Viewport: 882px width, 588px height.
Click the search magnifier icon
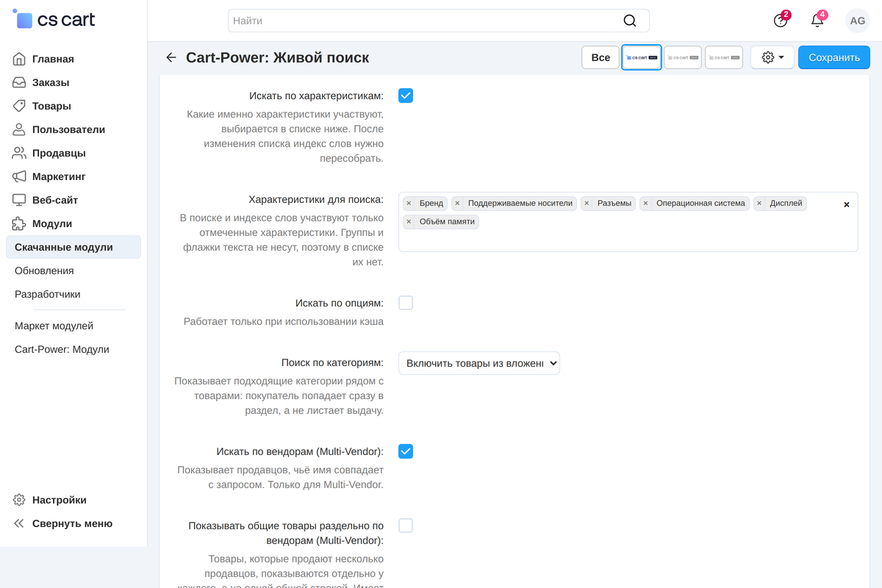click(630, 21)
